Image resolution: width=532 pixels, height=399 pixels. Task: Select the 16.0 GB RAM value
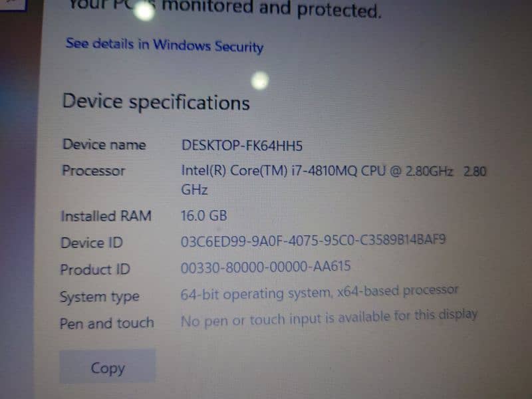pyautogui.click(x=204, y=215)
